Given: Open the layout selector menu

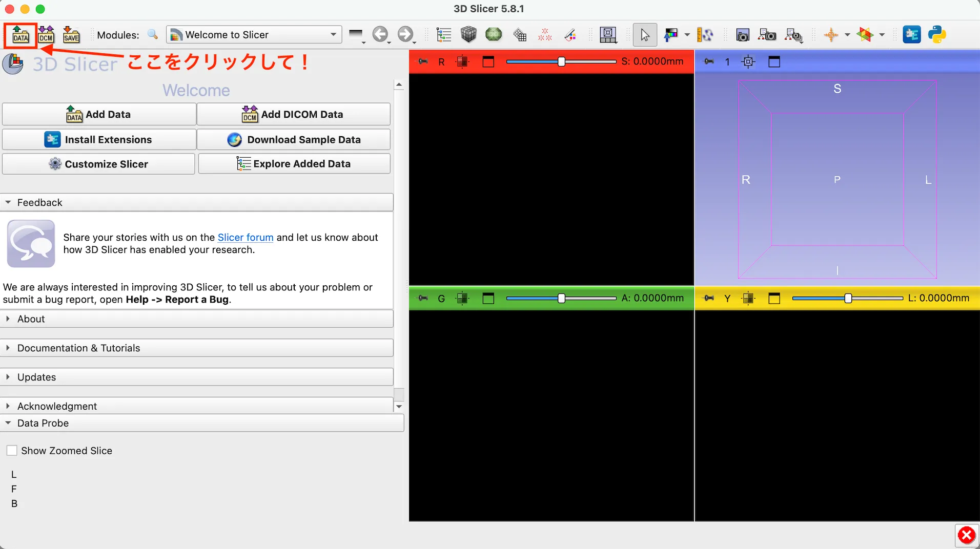Looking at the screenshot, I should (608, 34).
